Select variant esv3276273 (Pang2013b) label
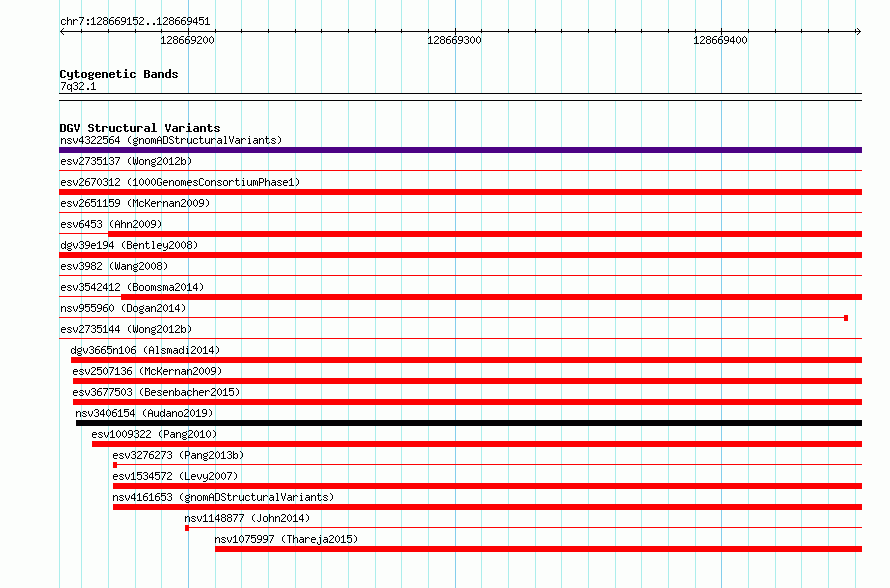 (178, 455)
